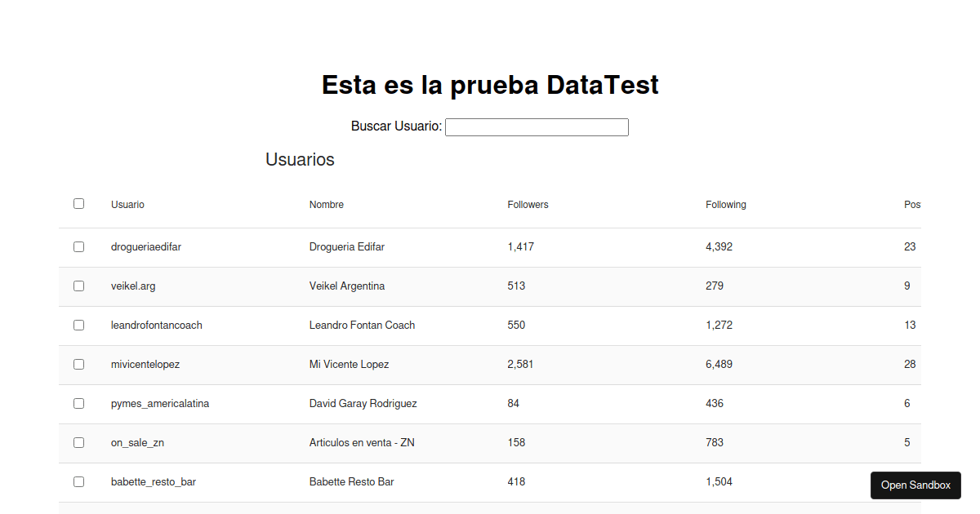The height and width of the screenshot is (514, 980).
Task: Check the checkbox for on_sale_zn row
Action: pos(78,442)
